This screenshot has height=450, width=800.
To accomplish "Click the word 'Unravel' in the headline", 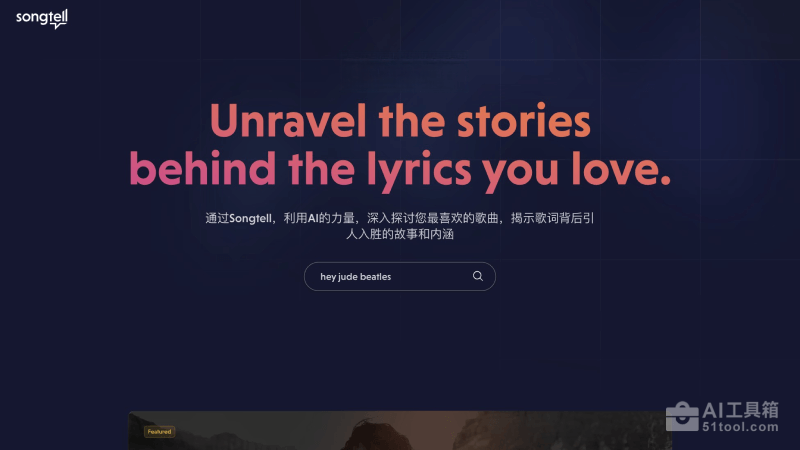I will (x=288, y=121).
